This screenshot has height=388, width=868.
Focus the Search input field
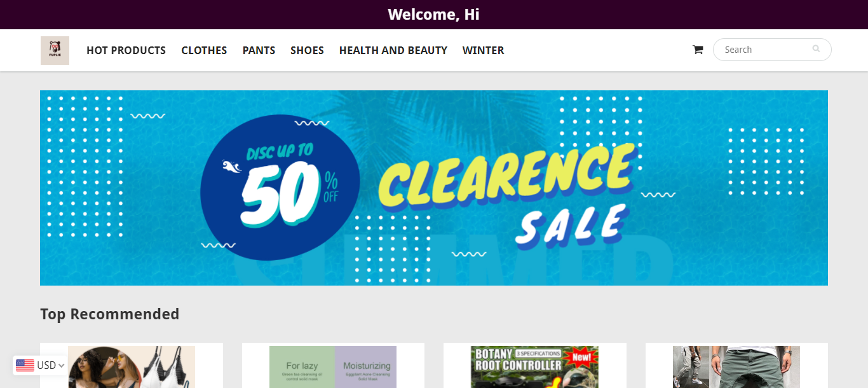[772, 50]
